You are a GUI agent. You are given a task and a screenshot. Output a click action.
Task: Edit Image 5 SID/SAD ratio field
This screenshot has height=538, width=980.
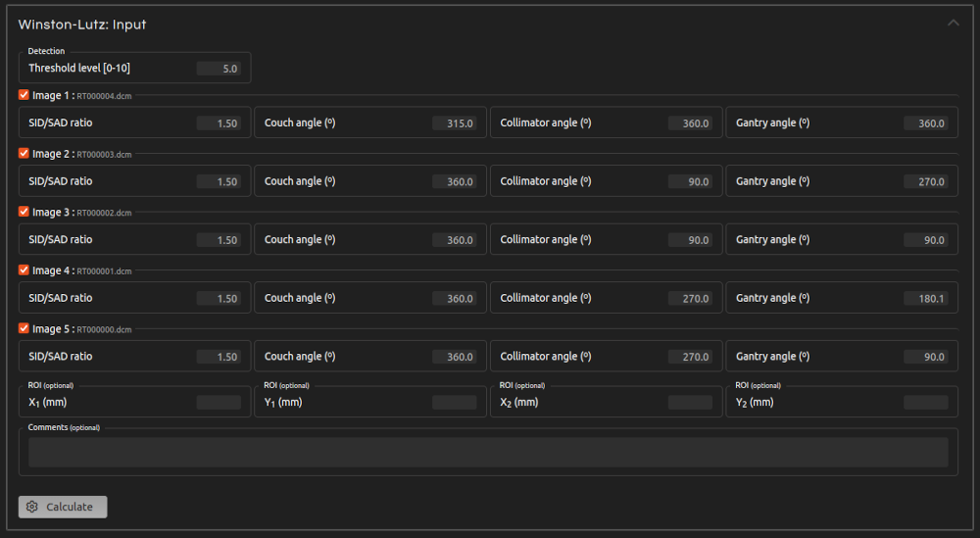pyautogui.click(x=219, y=356)
